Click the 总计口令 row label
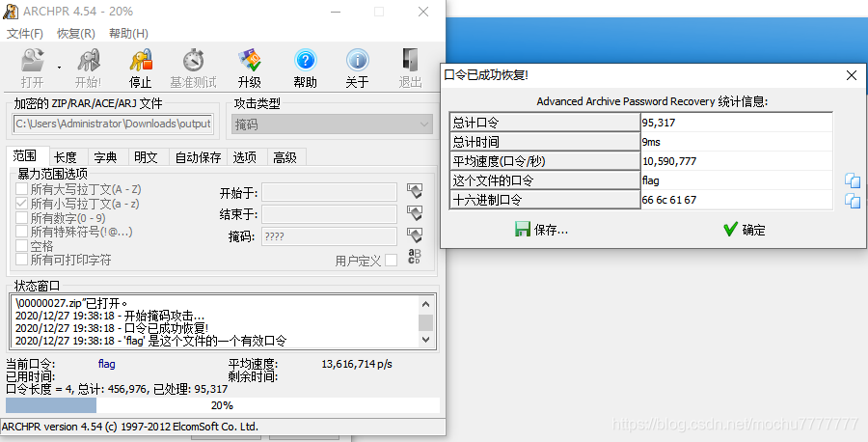The image size is (868, 442). [x=545, y=123]
